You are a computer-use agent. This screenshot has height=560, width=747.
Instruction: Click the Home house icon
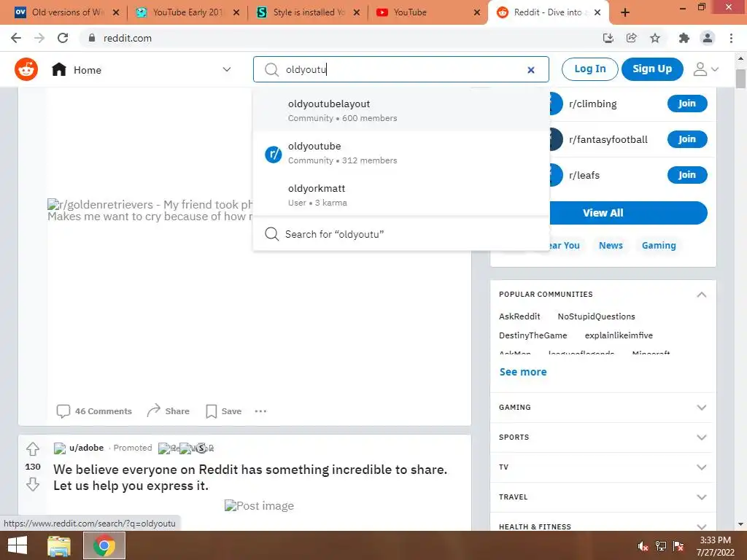click(x=59, y=69)
